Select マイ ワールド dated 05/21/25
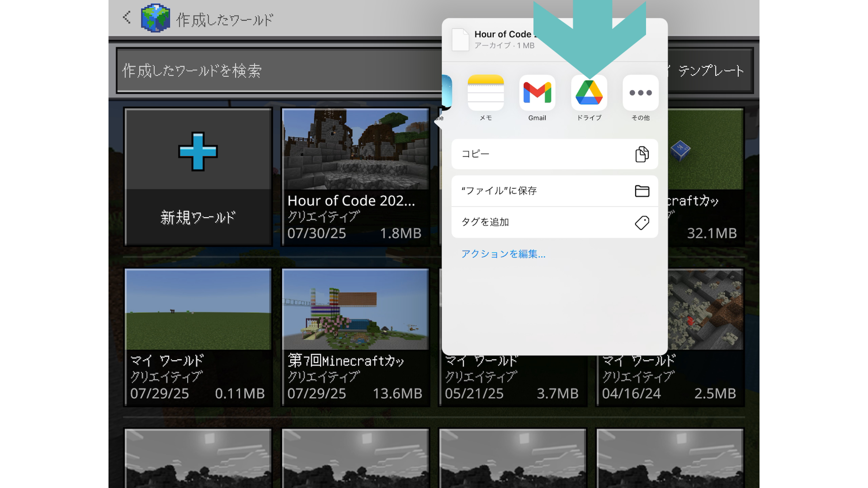Viewport: 868px width, 488px height. (x=513, y=382)
